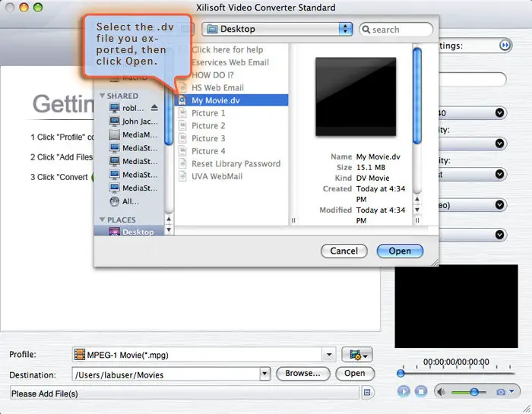
Task: Select My Movie.dv in file list
Action: point(231,100)
